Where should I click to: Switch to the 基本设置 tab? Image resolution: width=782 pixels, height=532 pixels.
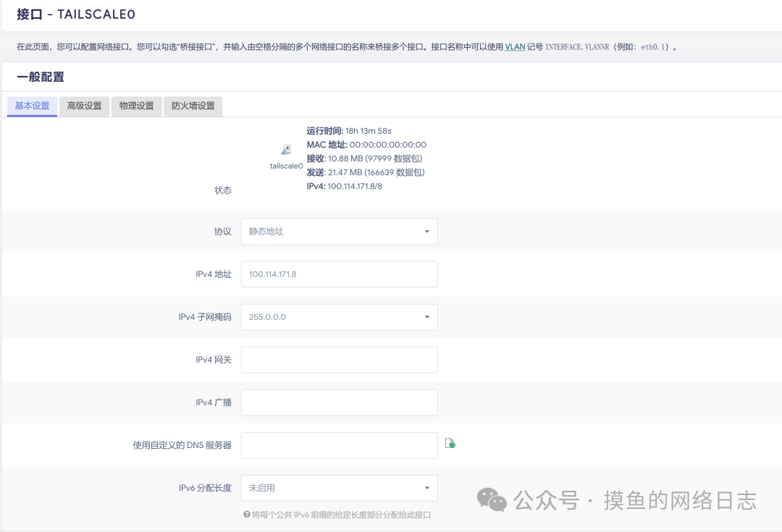[x=33, y=106]
